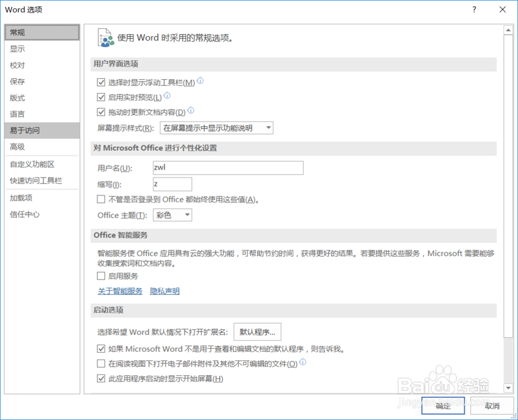Open 易于访问 options

[x=42, y=131]
